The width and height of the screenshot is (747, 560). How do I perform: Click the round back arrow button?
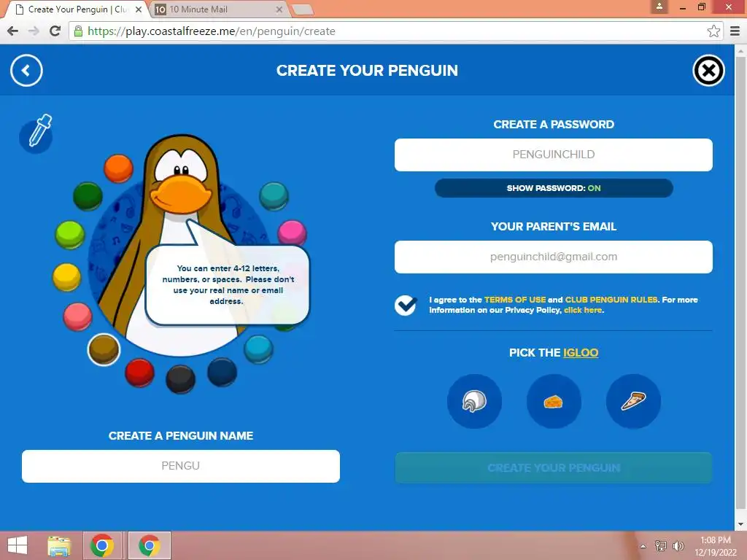(x=26, y=71)
